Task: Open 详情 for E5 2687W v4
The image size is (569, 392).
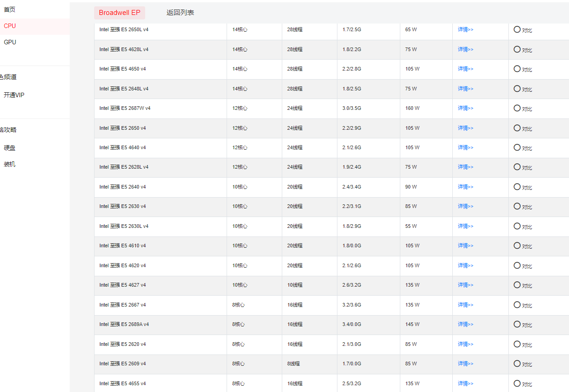Action: [465, 108]
